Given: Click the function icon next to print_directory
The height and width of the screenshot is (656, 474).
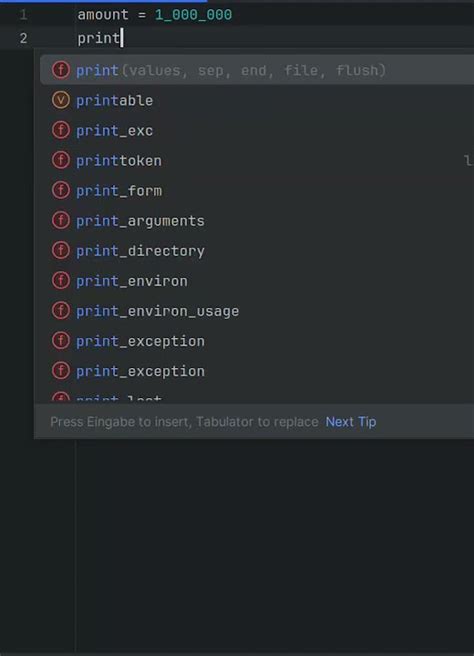Looking at the screenshot, I should tap(61, 251).
